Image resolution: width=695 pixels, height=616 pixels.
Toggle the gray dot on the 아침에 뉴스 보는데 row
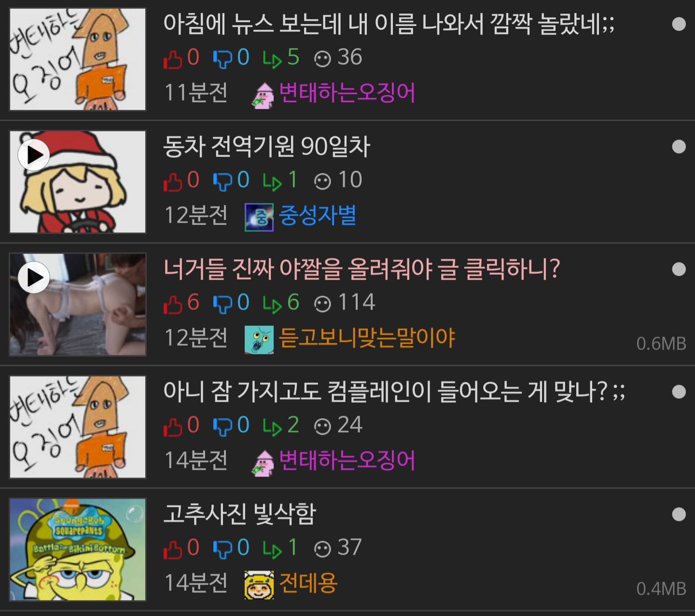[679, 24]
